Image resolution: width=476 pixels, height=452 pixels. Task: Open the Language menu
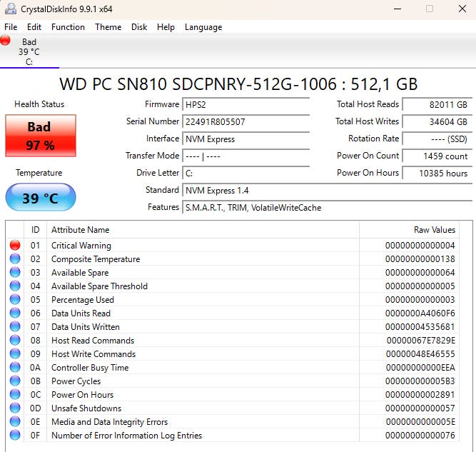pos(203,27)
